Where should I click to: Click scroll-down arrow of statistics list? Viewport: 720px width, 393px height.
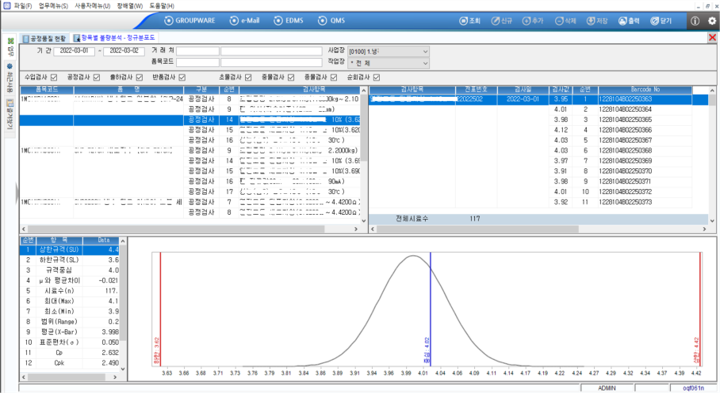coord(123,369)
